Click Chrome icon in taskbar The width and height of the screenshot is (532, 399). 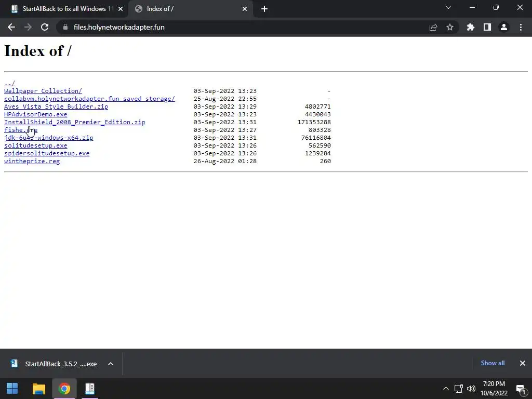coord(64,389)
